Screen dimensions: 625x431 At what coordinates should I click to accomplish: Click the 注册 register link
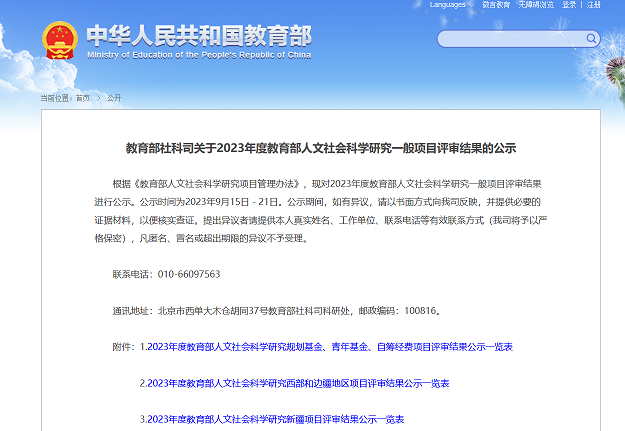(594, 5)
